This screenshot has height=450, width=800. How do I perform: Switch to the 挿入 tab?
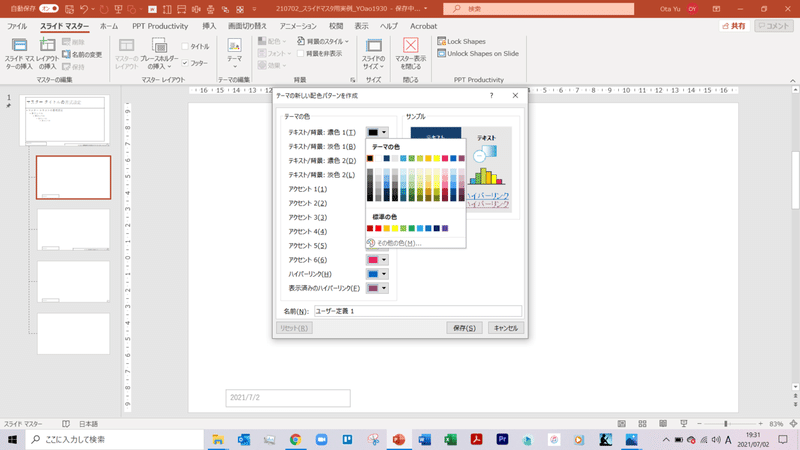(209, 26)
